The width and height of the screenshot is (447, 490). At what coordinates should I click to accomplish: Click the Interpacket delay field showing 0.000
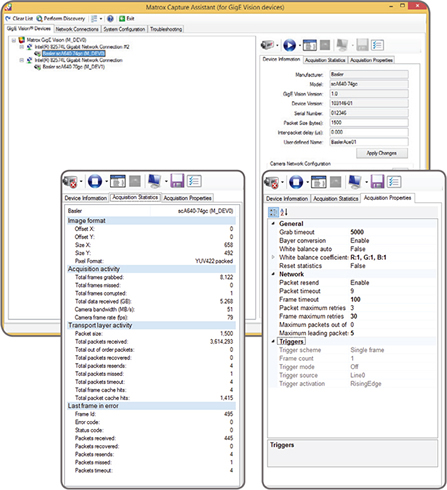(x=369, y=132)
